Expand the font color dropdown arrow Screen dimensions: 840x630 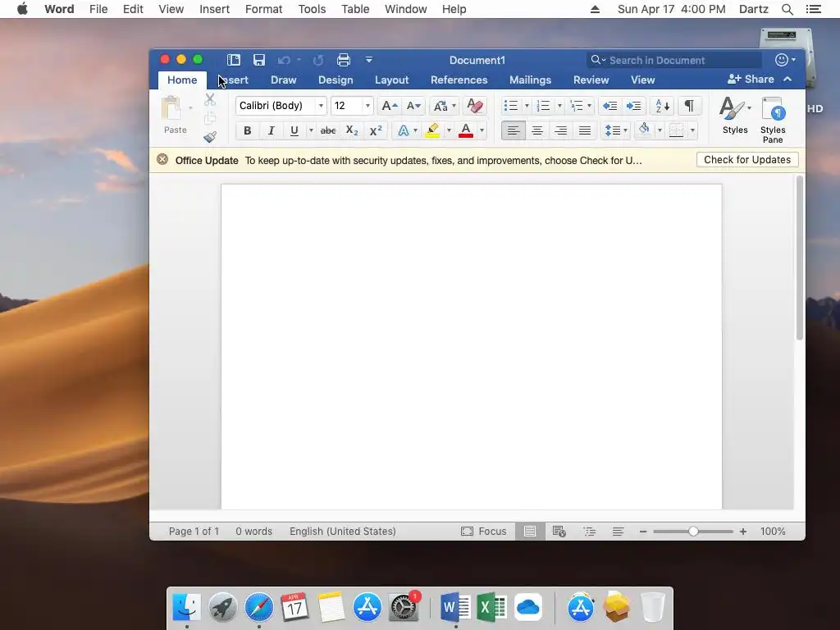click(x=482, y=130)
